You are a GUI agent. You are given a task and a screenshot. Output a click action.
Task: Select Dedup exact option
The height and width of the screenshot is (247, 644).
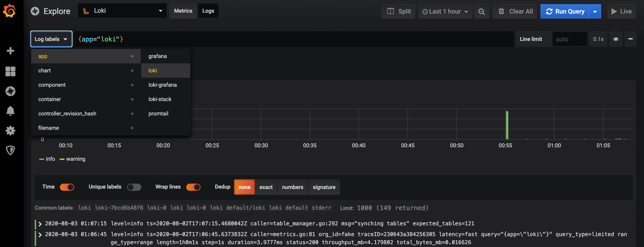coord(266,187)
